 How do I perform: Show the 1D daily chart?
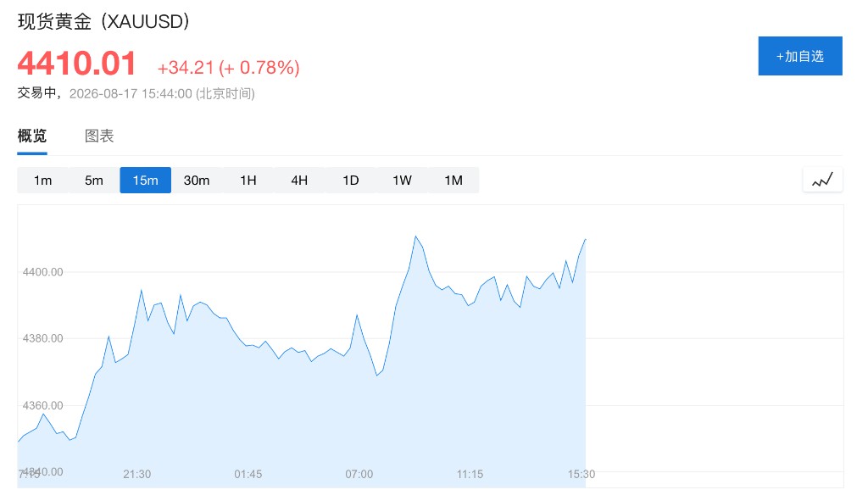coord(350,180)
